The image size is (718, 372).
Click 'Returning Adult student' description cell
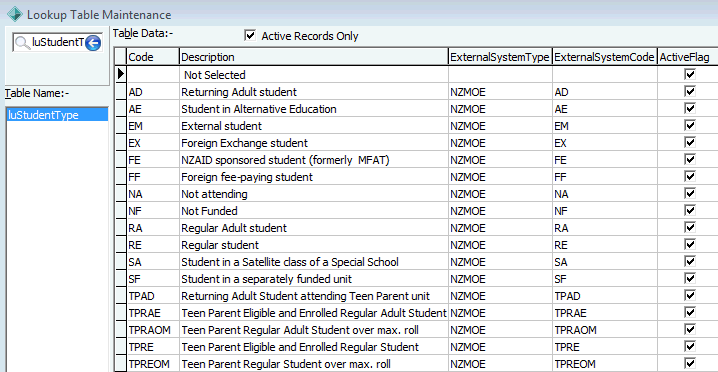(x=313, y=92)
